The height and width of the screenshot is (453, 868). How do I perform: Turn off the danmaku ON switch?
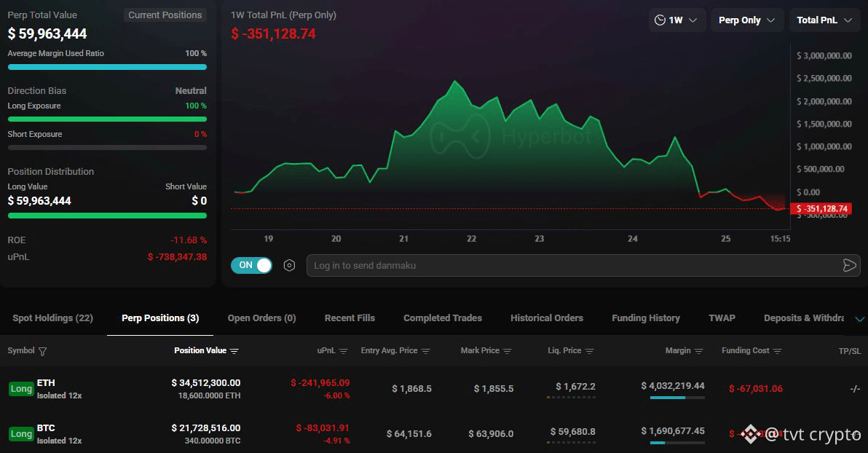251,265
